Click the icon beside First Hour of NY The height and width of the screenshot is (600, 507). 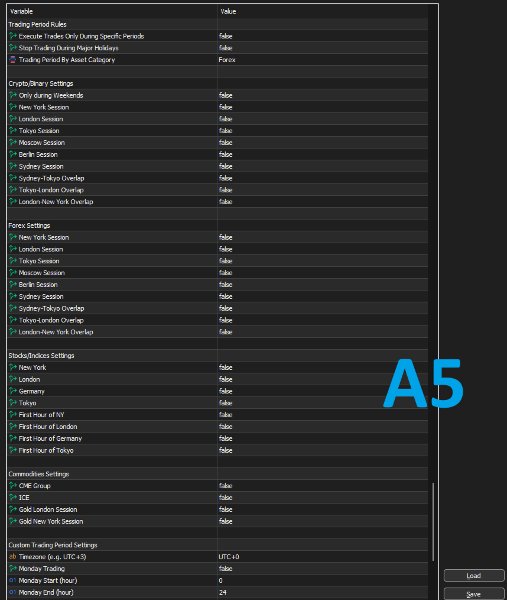pos(13,414)
